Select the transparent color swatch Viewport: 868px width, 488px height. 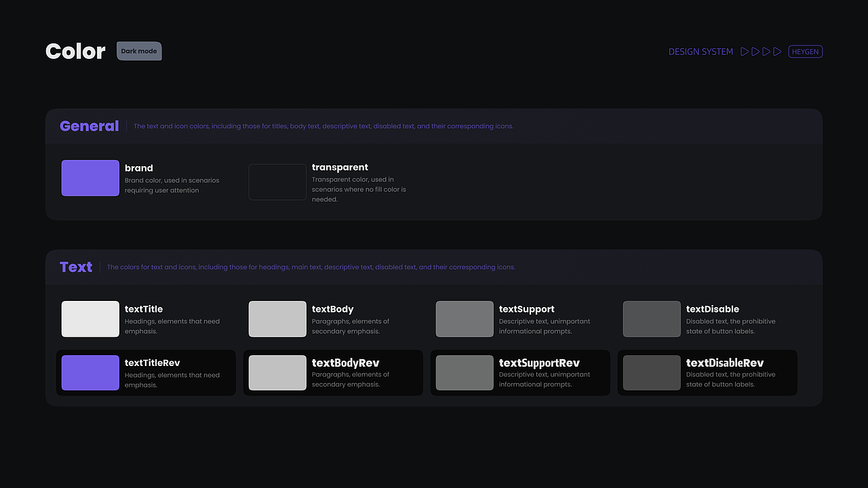point(277,182)
